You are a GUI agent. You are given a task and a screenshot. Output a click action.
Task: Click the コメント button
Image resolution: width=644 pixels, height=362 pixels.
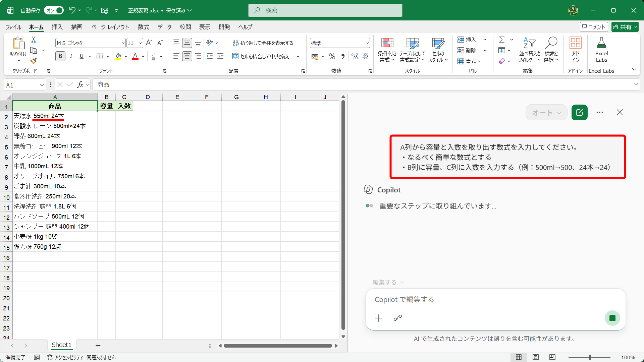click(x=594, y=27)
